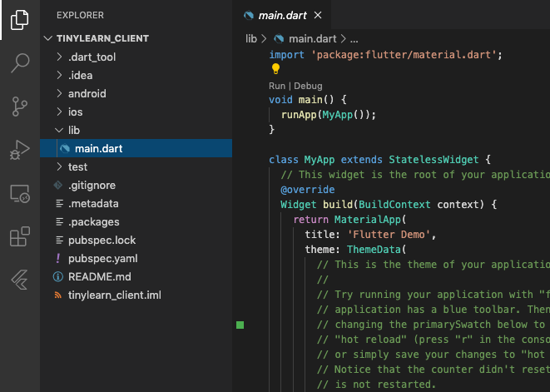Click the main.dart breadcrumb segment

[x=312, y=38]
